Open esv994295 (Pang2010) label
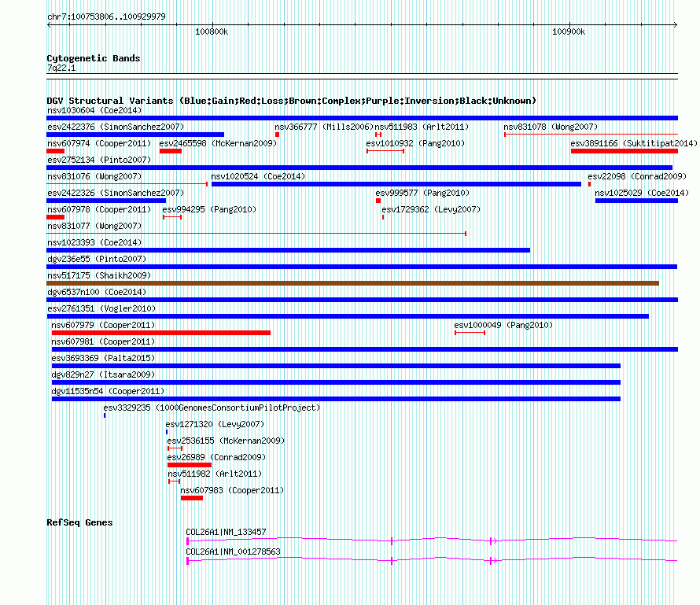The image size is (700, 605). (209, 209)
